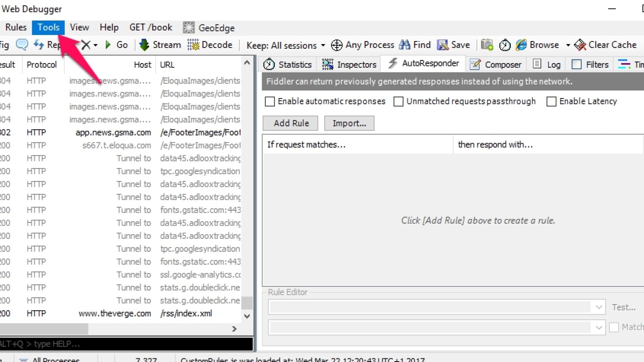
Task: Check the Enable Latency box
Action: coord(551,101)
